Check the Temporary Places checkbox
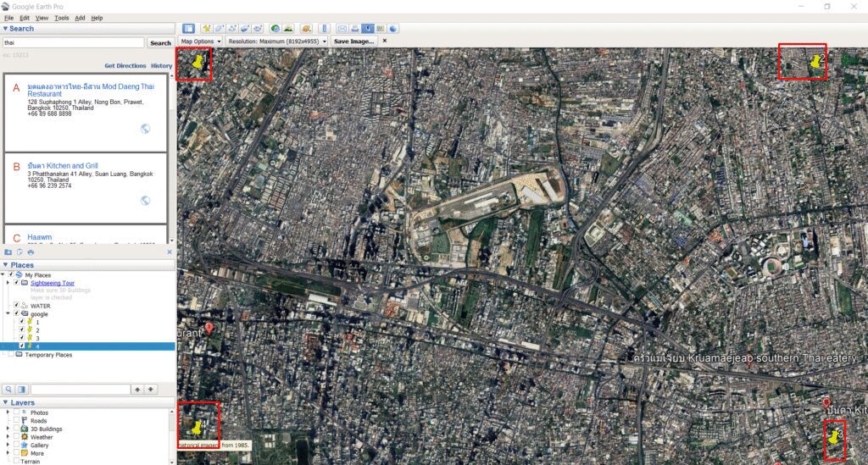This screenshot has height=465, width=868. pos(10,354)
